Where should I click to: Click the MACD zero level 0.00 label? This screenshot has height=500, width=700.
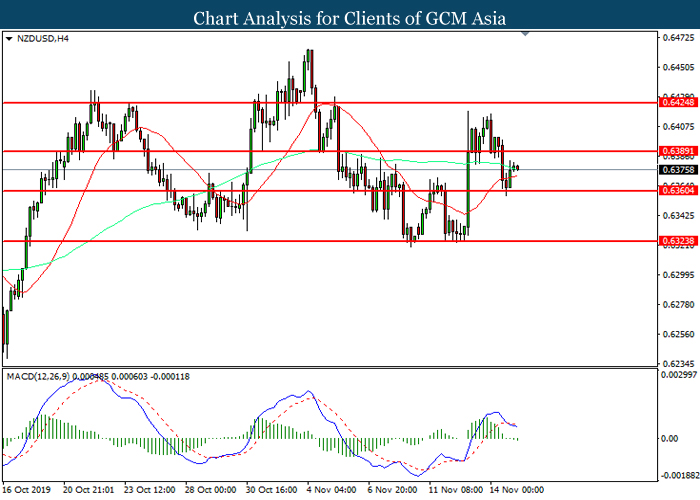(666, 438)
